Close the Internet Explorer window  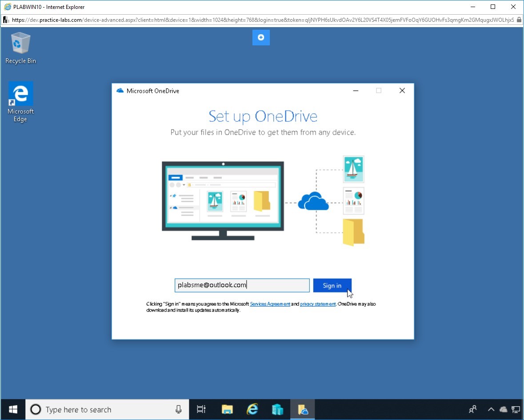pyautogui.click(x=513, y=7)
